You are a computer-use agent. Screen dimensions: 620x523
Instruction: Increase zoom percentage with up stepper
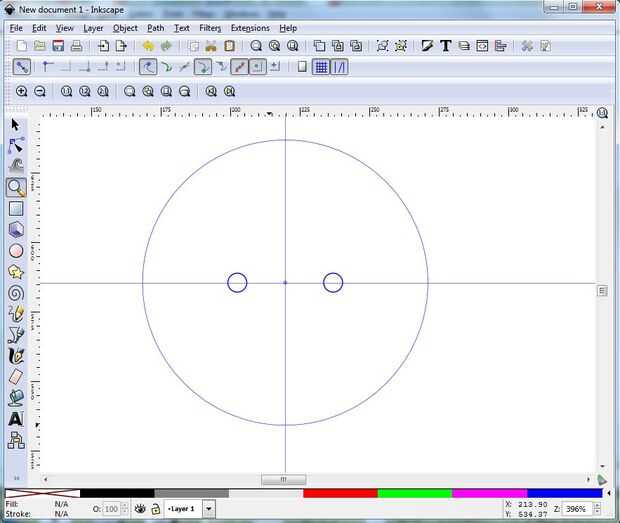click(x=597, y=506)
